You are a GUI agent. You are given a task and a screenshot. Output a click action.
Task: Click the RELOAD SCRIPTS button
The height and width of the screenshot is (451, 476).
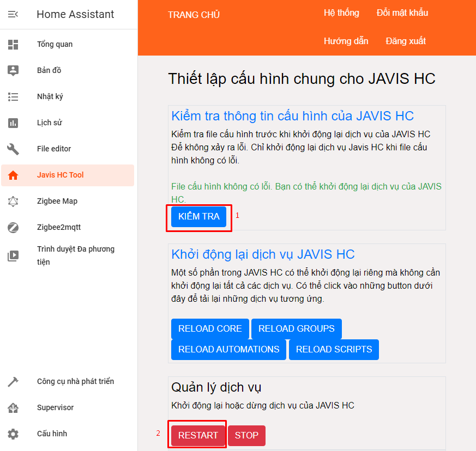(334, 349)
